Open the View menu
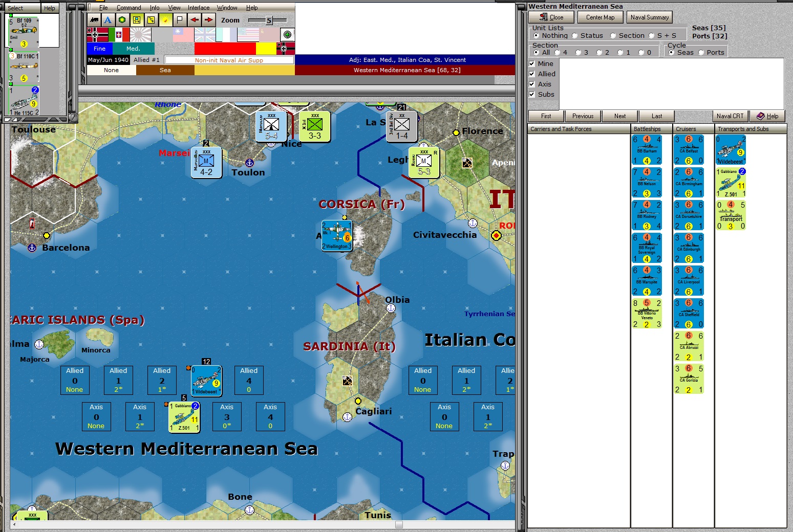This screenshot has height=532, width=793. 174,8
